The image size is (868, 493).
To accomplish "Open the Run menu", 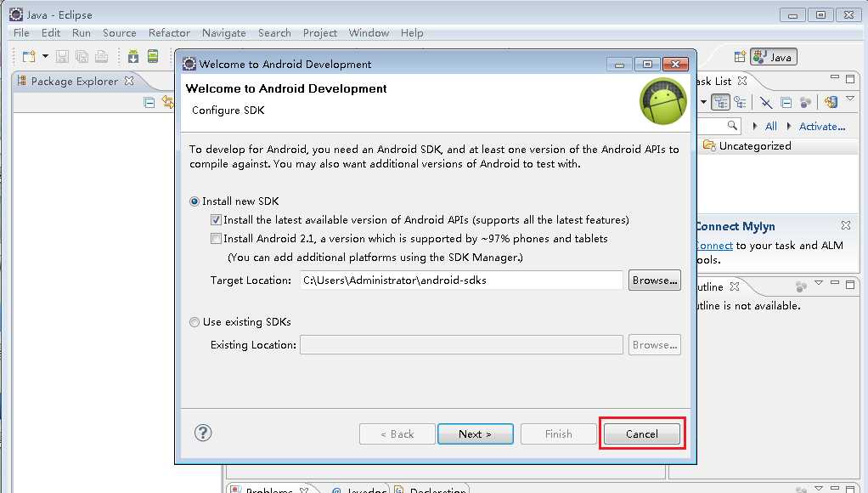I will coord(82,32).
